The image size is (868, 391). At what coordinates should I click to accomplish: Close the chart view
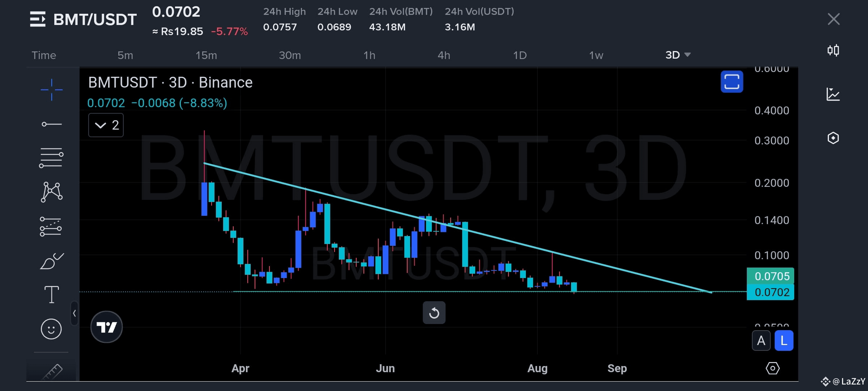834,19
